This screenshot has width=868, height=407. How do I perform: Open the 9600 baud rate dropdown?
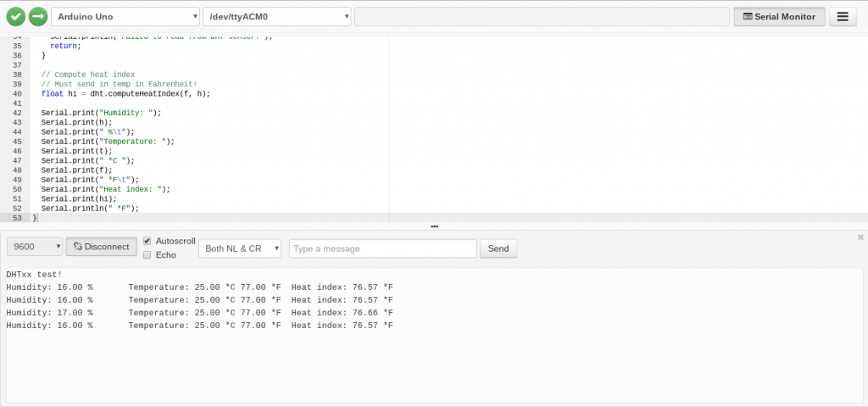tap(35, 247)
